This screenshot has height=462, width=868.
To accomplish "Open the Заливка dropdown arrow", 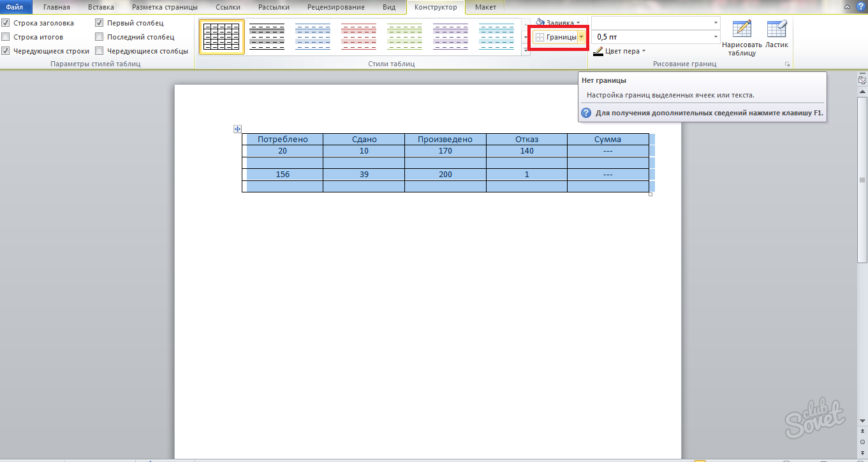I will [x=578, y=23].
